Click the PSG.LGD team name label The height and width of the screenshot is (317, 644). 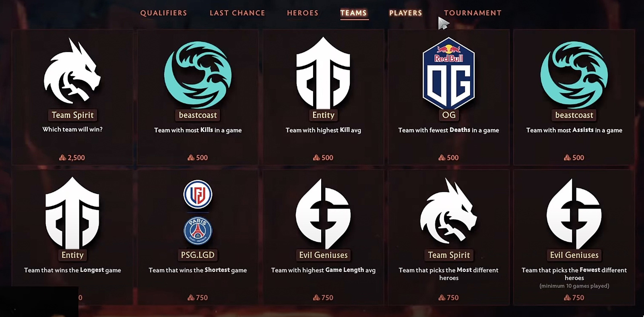click(198, 255)
